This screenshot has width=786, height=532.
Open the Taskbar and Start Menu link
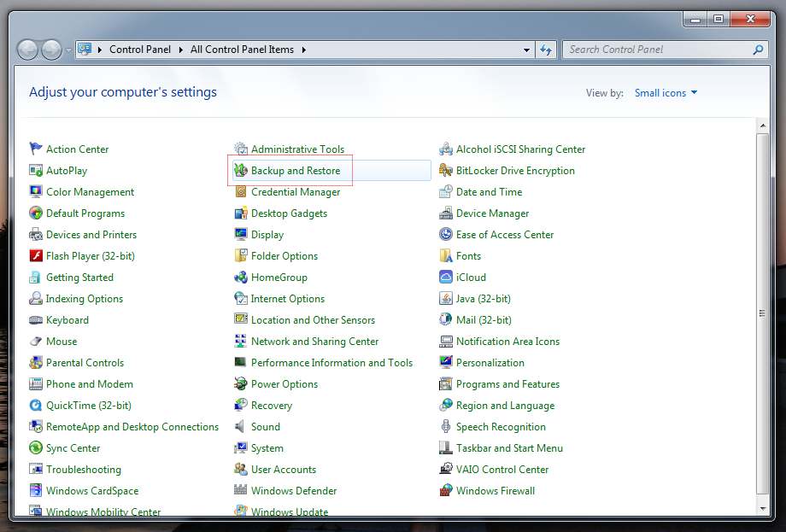coord(509,447)
